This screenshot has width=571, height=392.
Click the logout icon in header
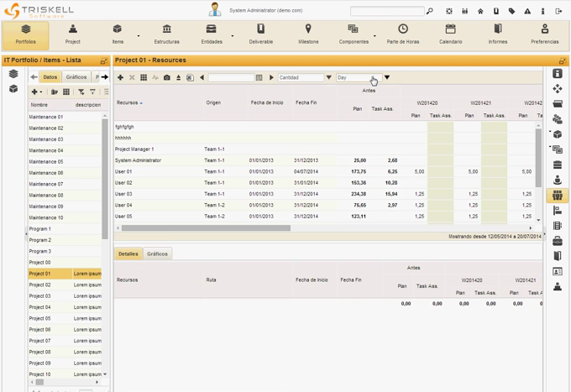558,11
